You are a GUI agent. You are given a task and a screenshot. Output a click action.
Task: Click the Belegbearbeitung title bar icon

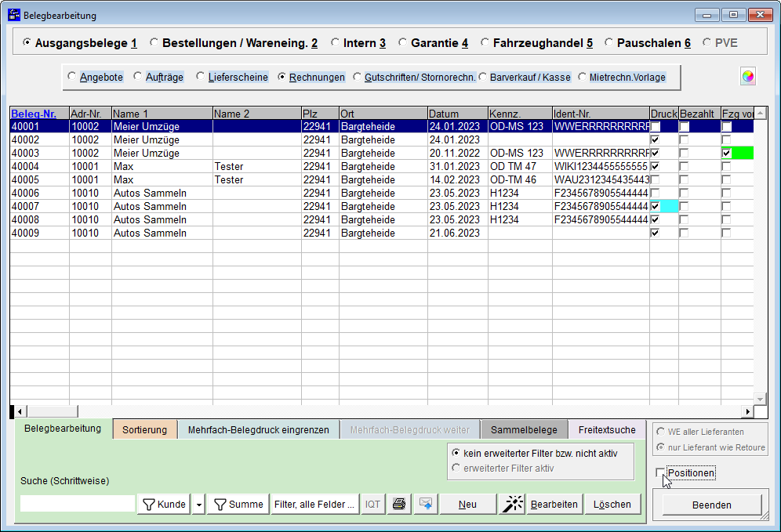coord(14,15)
